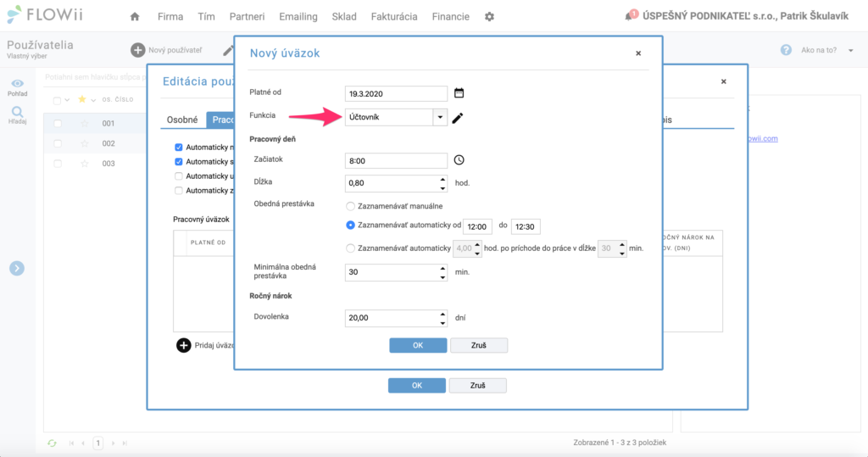
Task: Go to the last page of results
Action: click(125, 443)
